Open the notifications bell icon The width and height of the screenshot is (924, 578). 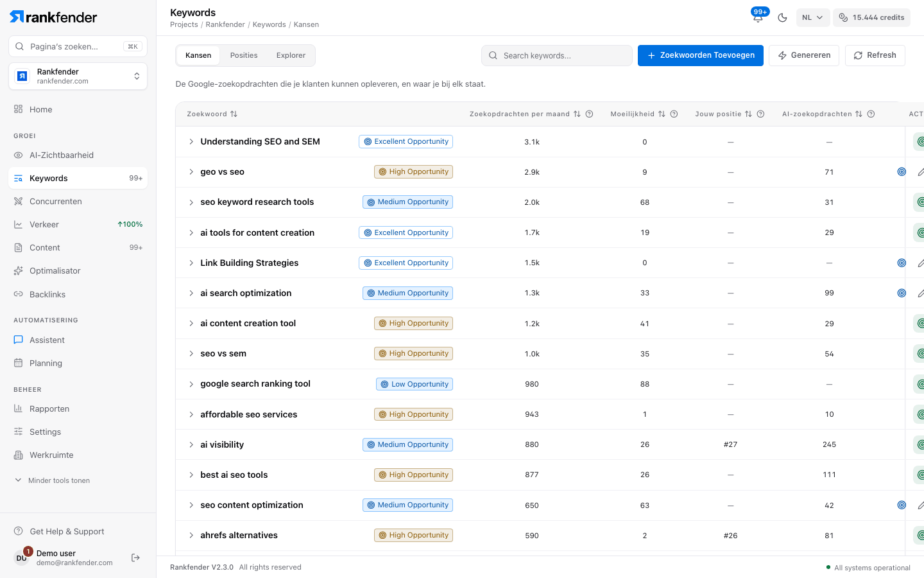[x=758, y=17]
